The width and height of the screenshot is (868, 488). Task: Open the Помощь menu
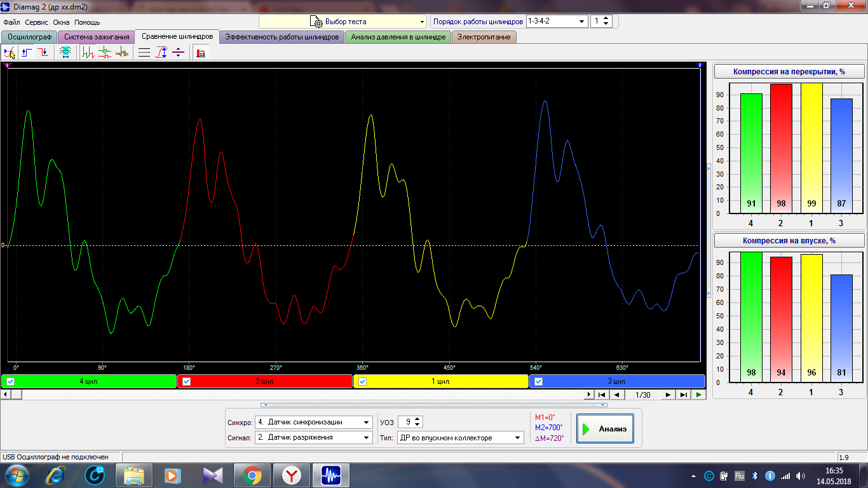tap(87, 22)
